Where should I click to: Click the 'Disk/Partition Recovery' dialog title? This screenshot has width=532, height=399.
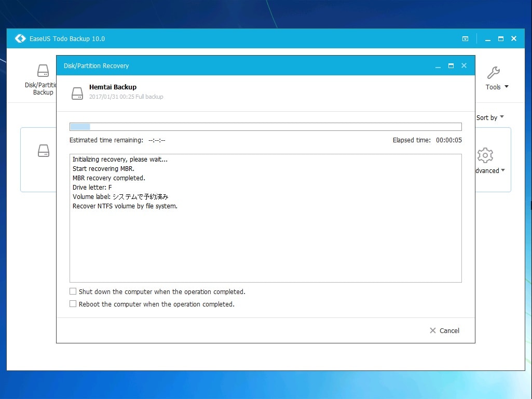97,66
